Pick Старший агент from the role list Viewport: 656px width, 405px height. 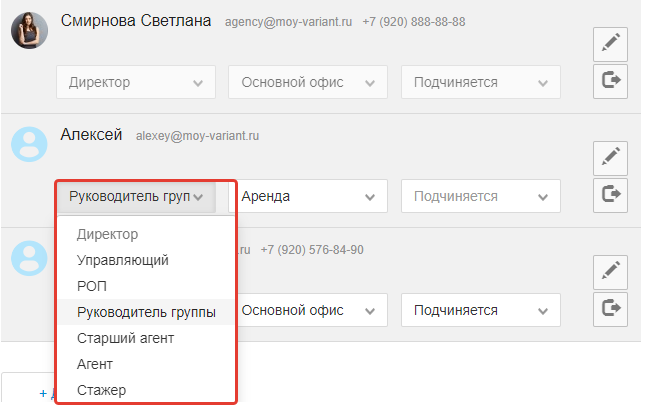pyautogui.click(x=125, y=338)
